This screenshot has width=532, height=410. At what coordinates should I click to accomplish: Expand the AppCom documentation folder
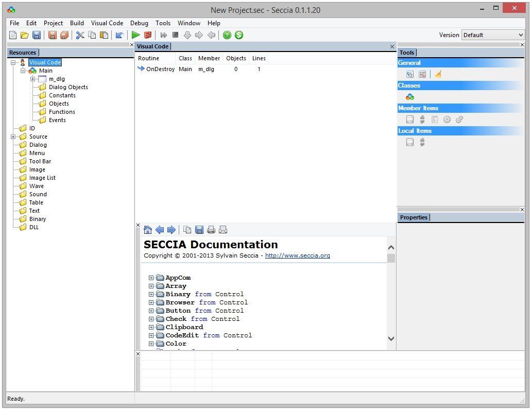click(151, 278)
